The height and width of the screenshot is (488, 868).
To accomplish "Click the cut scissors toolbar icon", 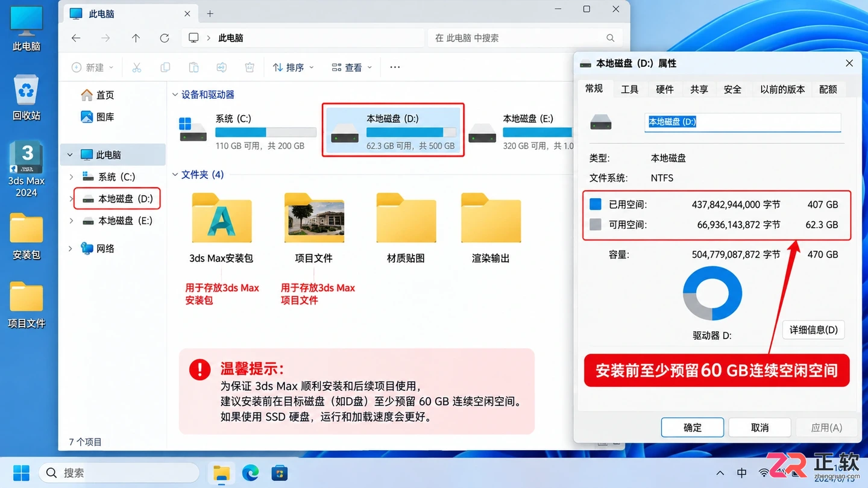I will tap(137, 67).
